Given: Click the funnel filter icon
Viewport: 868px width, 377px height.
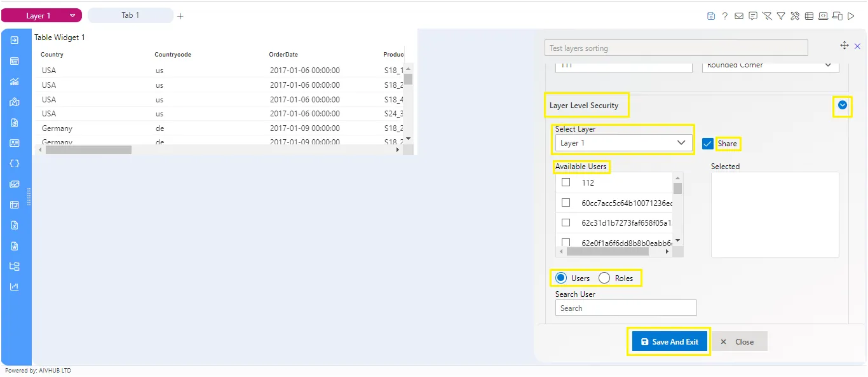Looking at the screenshot, I should 781,16.
